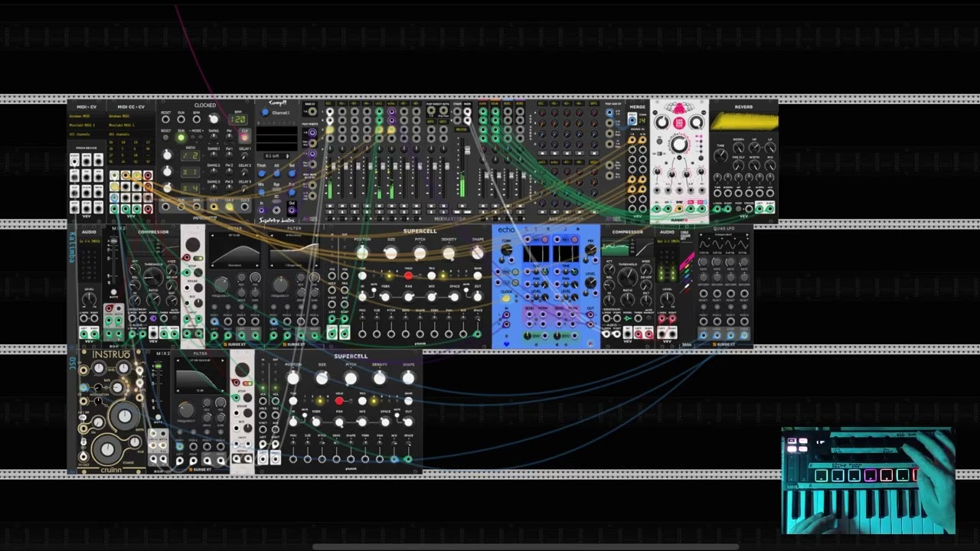Click the large center knob on Instruo cš-L
The width and height of the screenshot is (980, 551).
point(125,416)
